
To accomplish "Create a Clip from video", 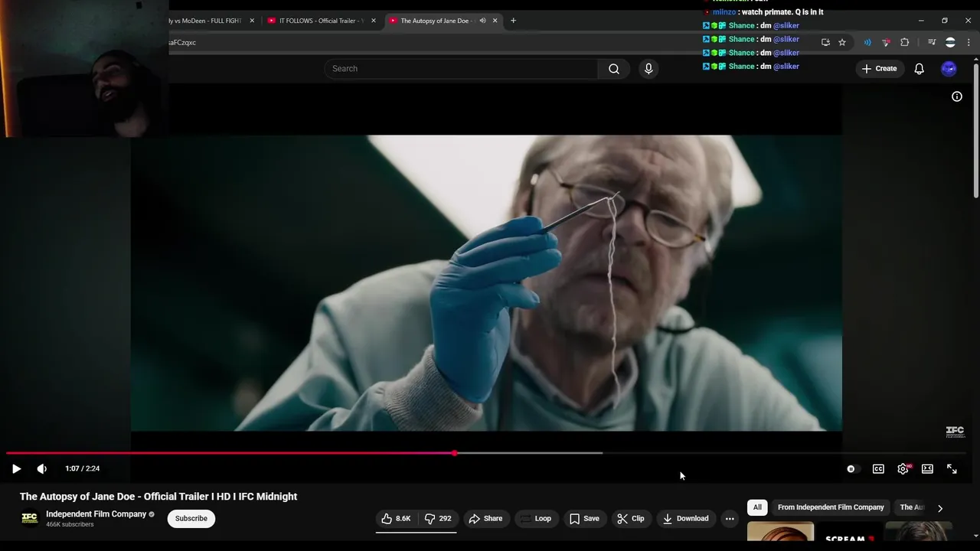I will tap(631, 519).
